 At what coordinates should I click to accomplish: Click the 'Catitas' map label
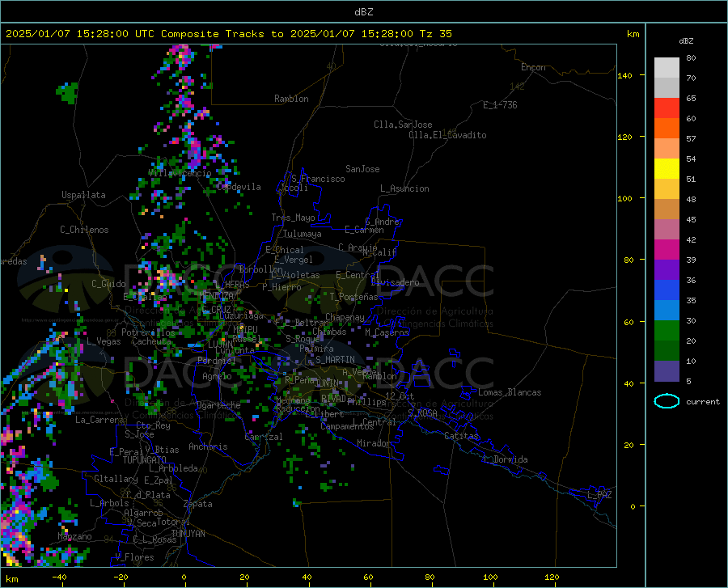pyautogui.click(x=462, y=436)
